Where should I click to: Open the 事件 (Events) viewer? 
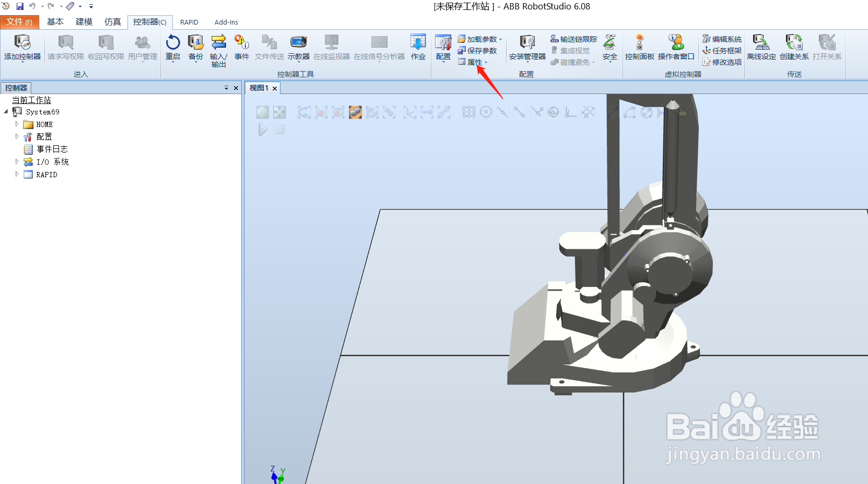click(x=242, y=48)
